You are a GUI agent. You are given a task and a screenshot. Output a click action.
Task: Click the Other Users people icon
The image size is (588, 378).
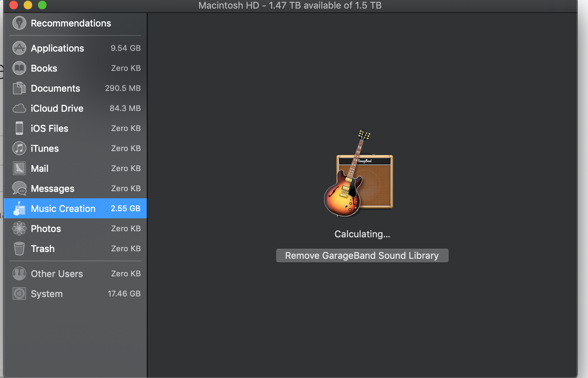pos(19,274)
